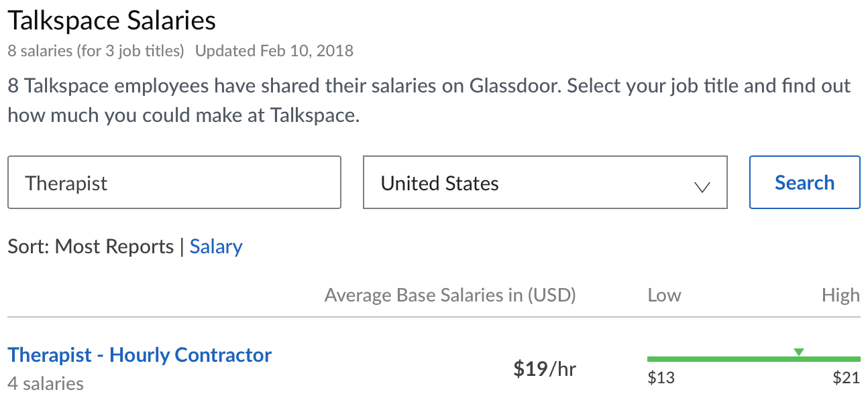868x398 pixels.
Task: Click the 4 salaries count text
Action: [x=46, y=384]
